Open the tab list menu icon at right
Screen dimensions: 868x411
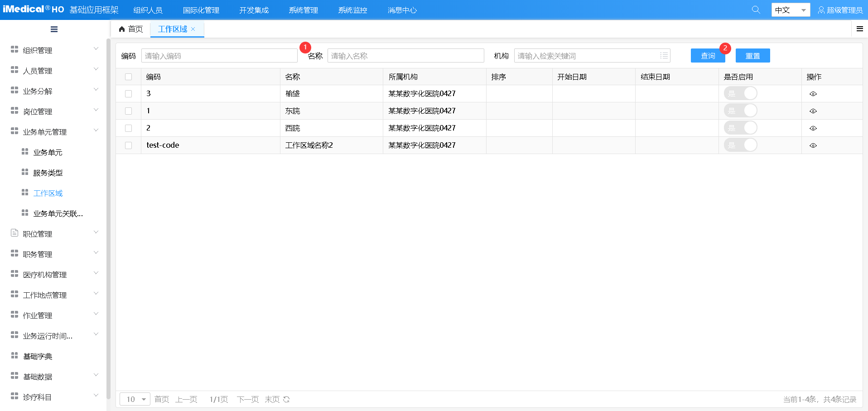(x=859, y=29)
